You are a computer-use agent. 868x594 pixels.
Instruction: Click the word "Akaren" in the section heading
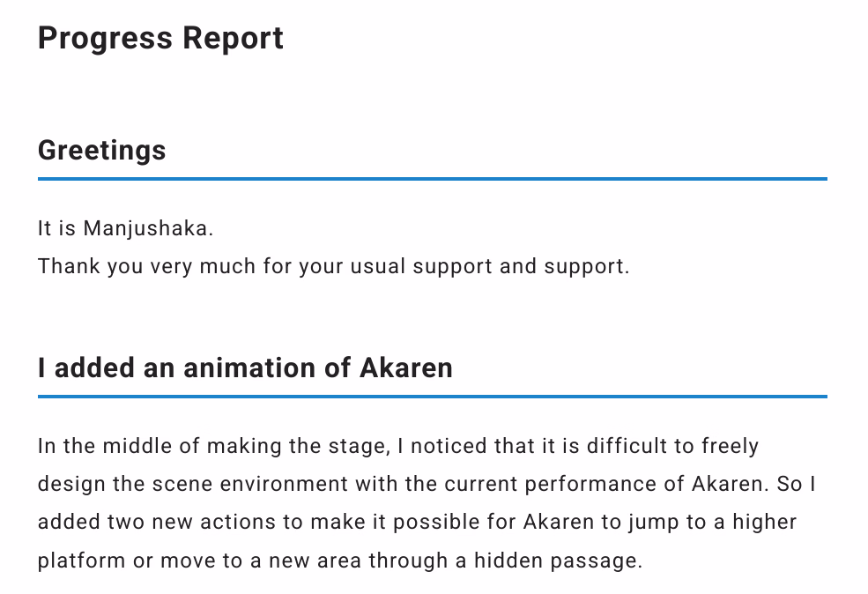pos(406,368)
